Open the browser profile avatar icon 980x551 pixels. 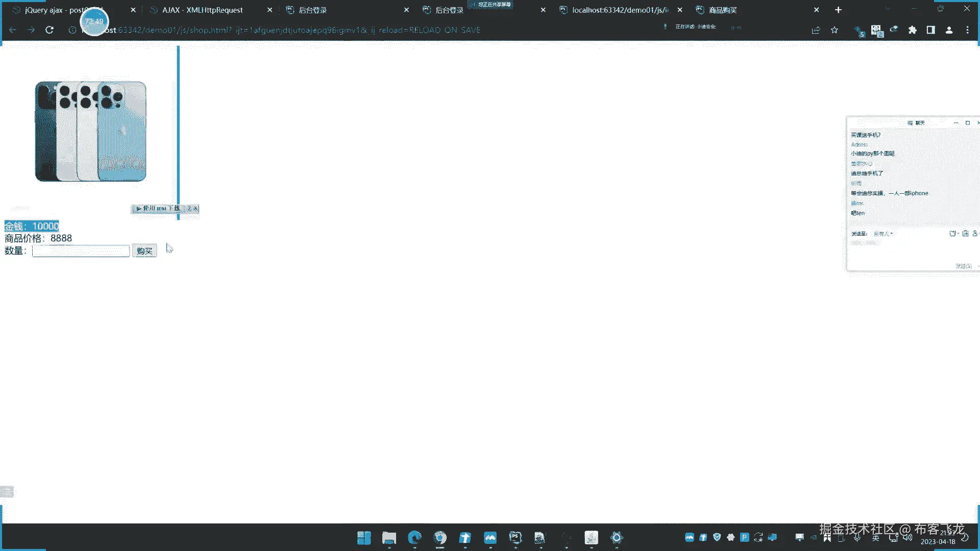[949, 30]
